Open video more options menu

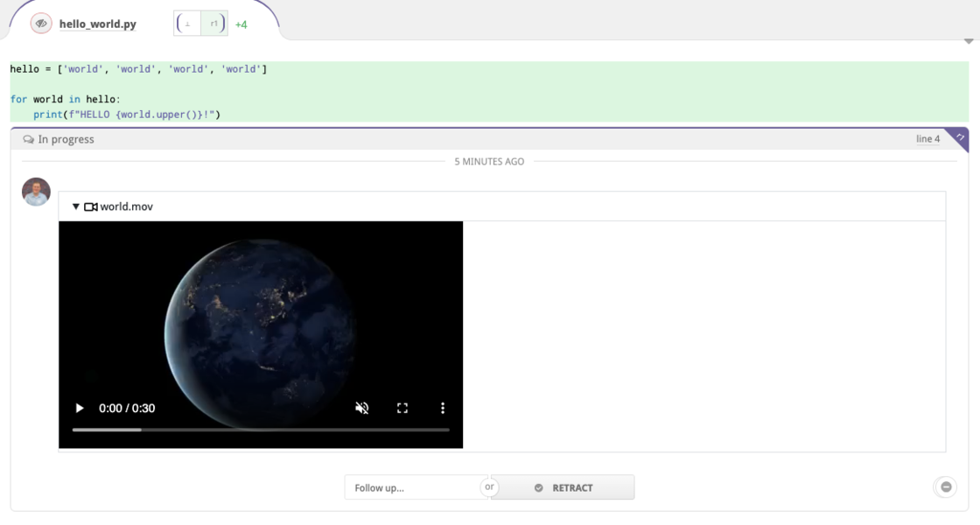443,408
